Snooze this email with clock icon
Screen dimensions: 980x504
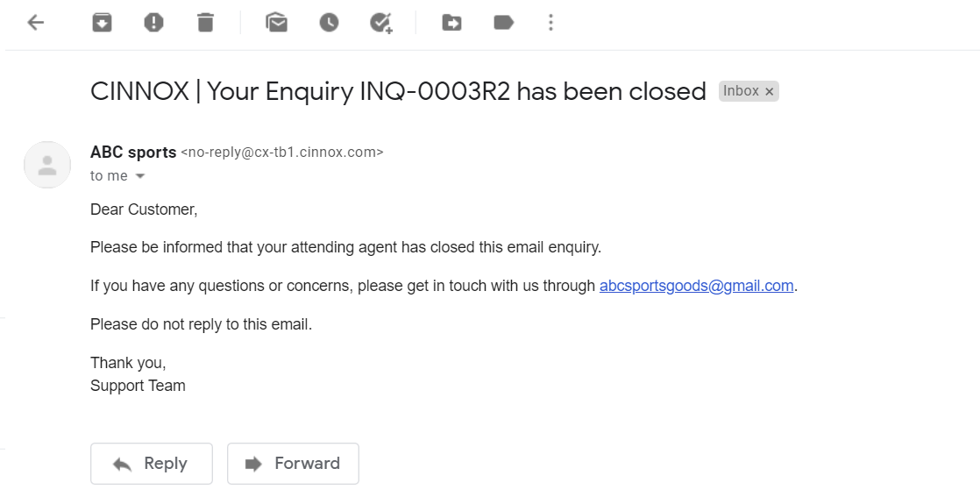point(329,23)
